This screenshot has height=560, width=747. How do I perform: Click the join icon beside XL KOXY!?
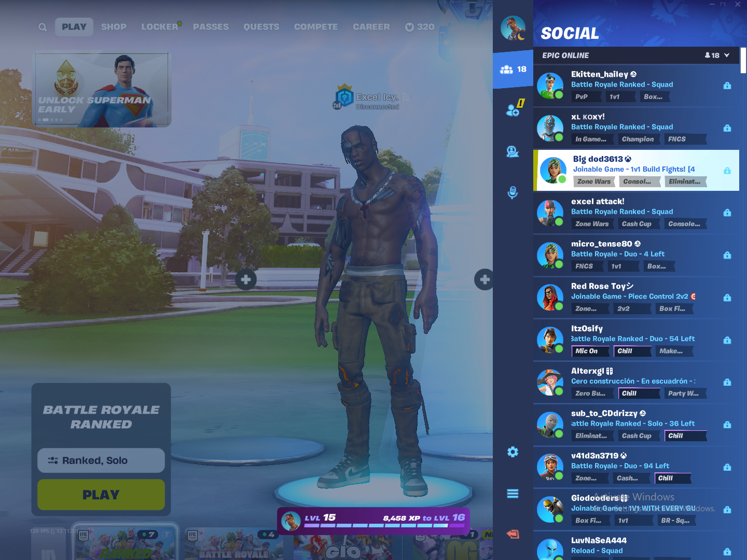[x=727, y=128]
